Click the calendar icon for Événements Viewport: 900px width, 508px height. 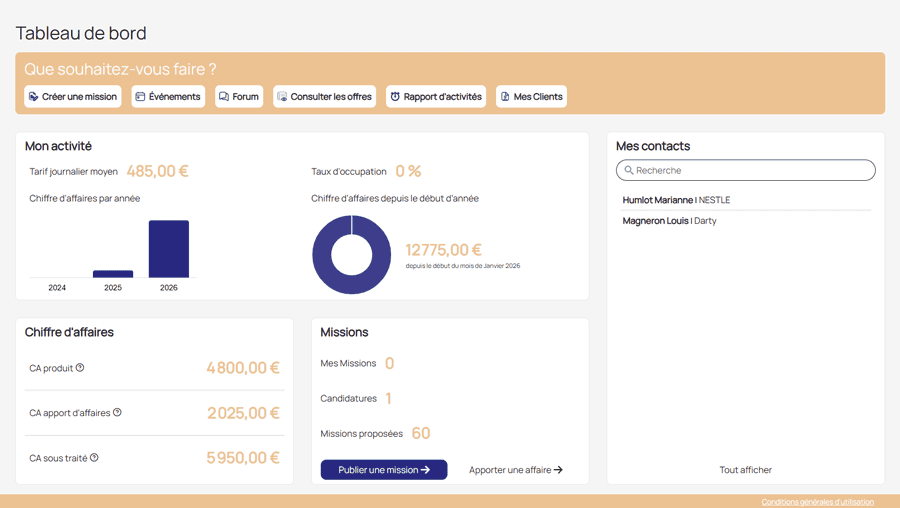coord(141,97)
